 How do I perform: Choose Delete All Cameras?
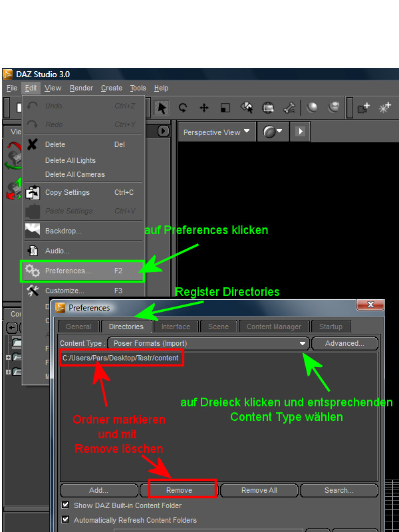[84, 174]
